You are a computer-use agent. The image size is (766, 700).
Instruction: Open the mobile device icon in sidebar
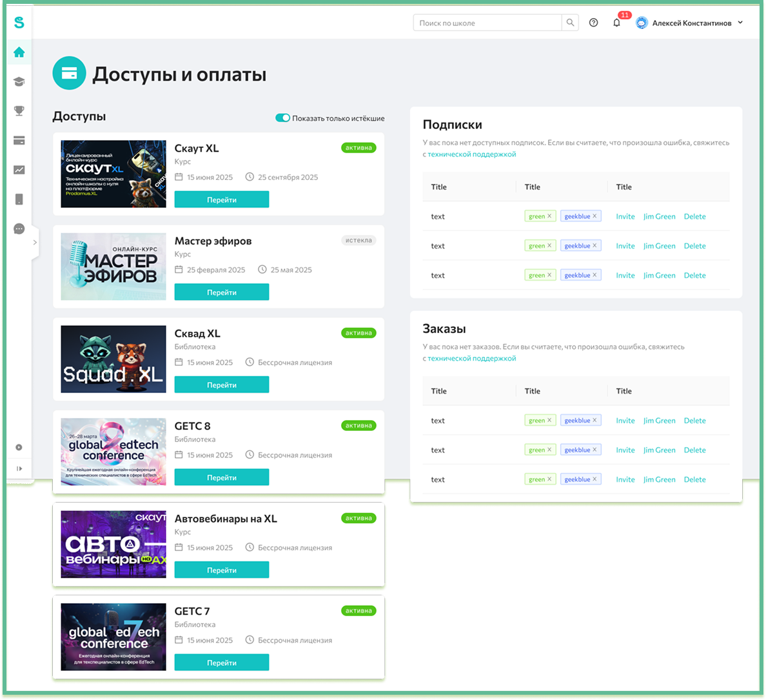pos(19,199)
